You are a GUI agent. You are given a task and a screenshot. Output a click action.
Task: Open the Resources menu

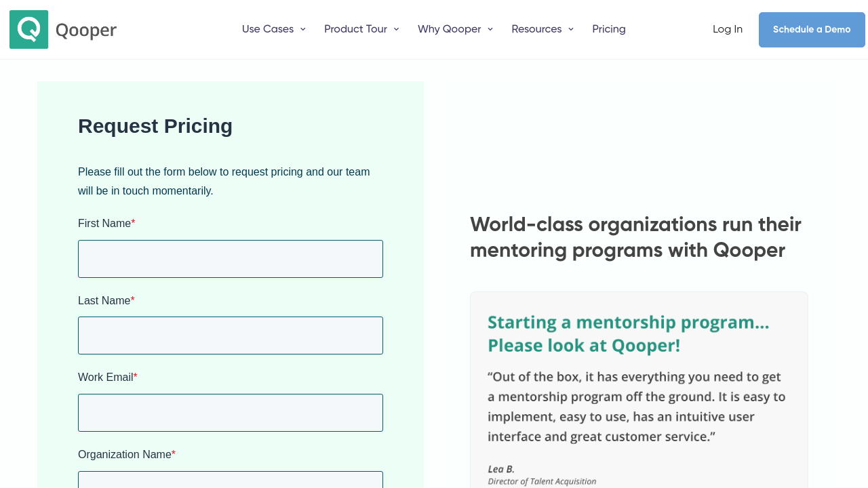[x=536, y=30]
